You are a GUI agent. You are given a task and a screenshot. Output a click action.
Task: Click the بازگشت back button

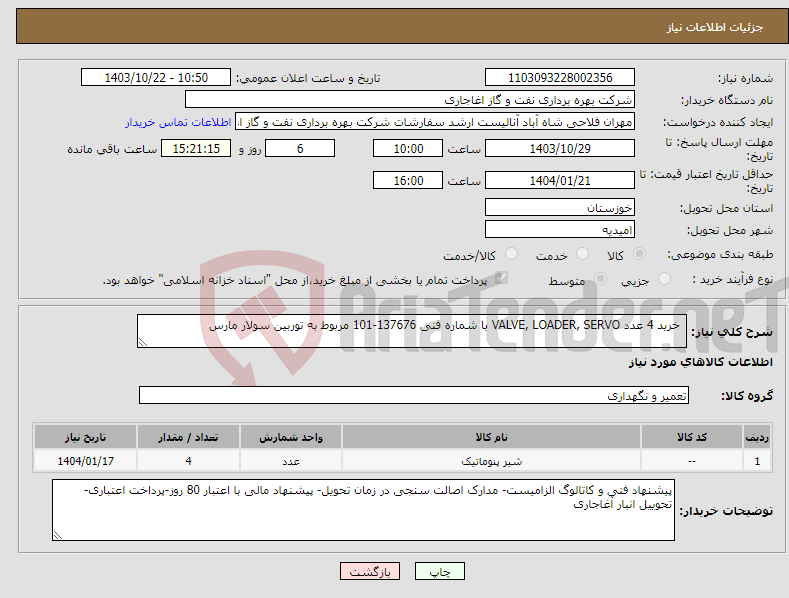[370, 571]
